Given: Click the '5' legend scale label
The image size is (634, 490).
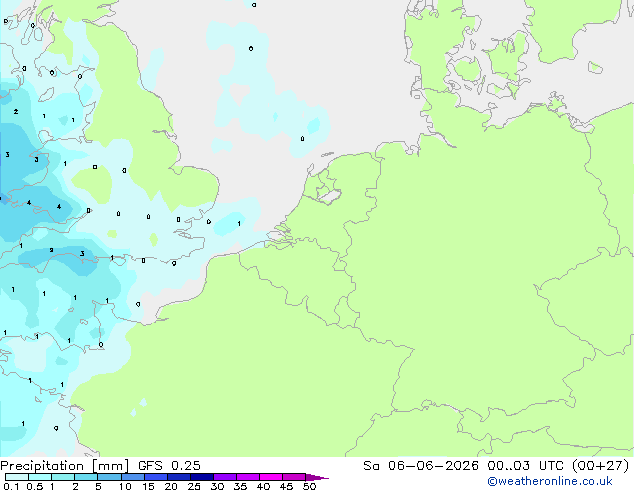Looking at the screenshot, I should 98,486.
